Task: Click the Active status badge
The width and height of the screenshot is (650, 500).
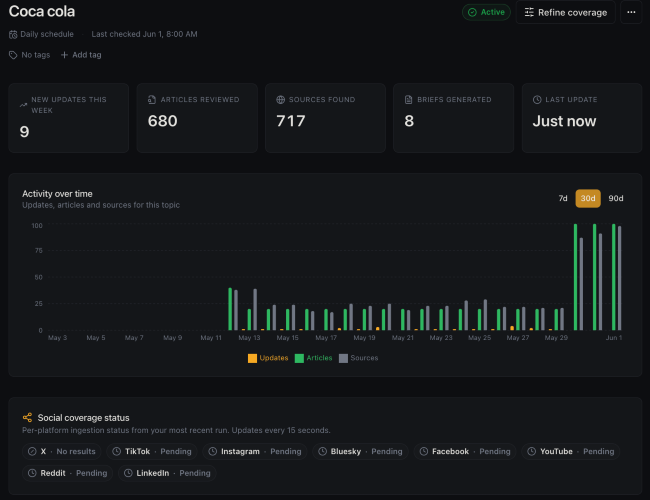Action: [486, 12]
